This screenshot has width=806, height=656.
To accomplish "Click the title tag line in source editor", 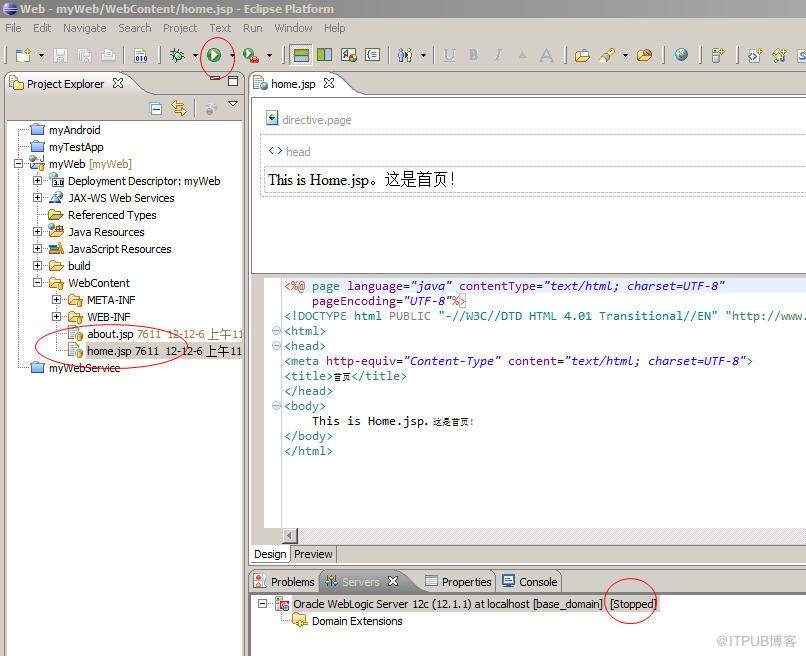I will pos(345,376).
